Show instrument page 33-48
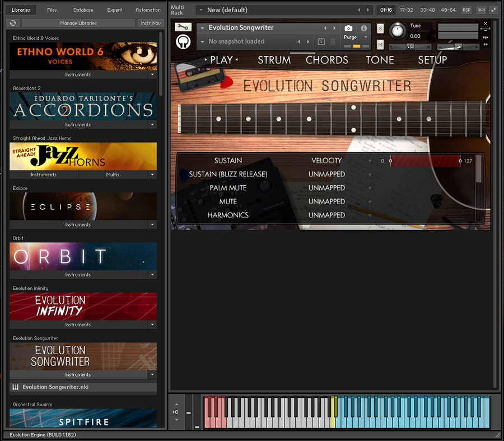 pyautogui.click(x=427, y=10)
